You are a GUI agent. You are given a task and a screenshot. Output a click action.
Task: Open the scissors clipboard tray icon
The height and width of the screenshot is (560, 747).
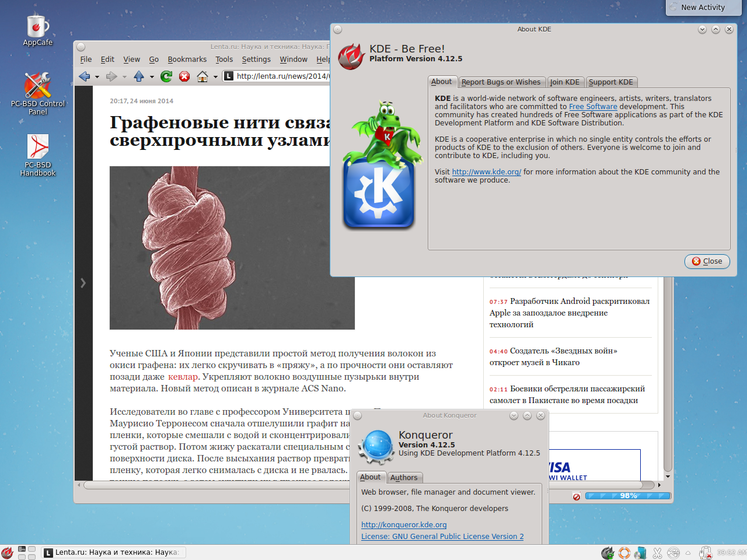click(657, 552)
